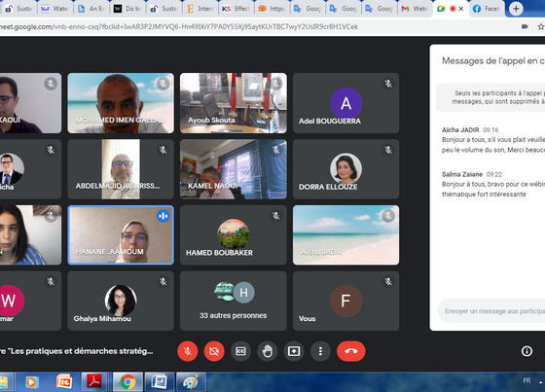Open the 33 autres personnes tile
Viewport: 545px width, 392px height.
tap(234, 301)
